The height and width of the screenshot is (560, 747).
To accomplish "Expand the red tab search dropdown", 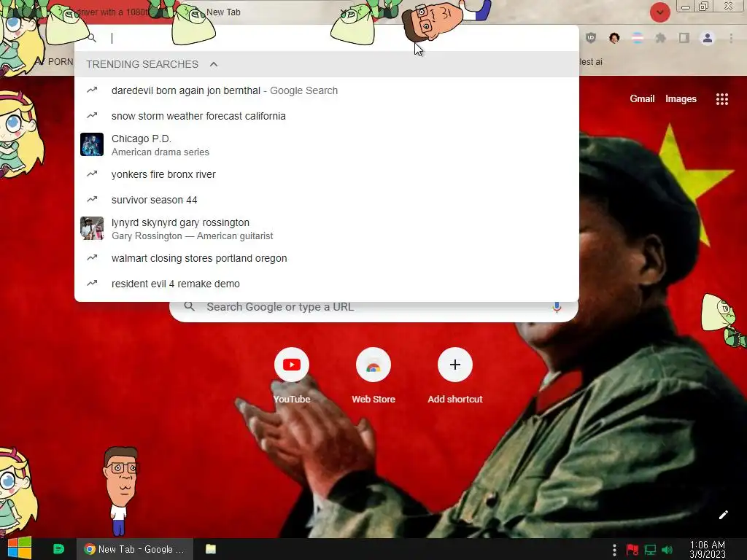I will coord(659,12).
